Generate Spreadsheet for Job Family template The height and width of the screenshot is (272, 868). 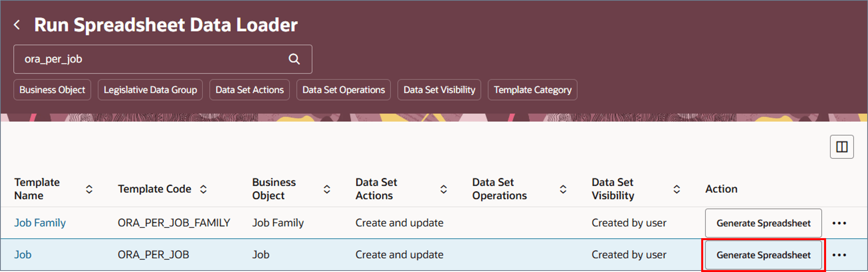click(x=763, y=223)
